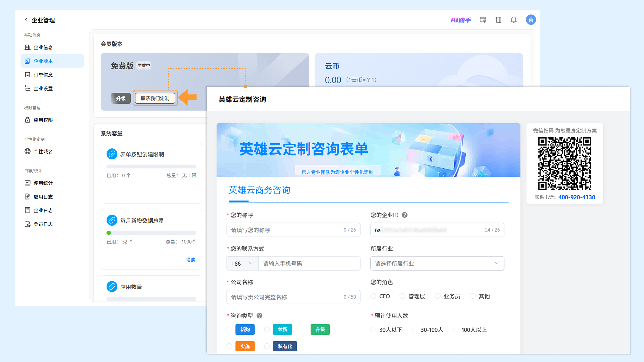This screenshot has height=362, width=644.
Task: Open the notebook icon in header
Action: coord(498,20)
